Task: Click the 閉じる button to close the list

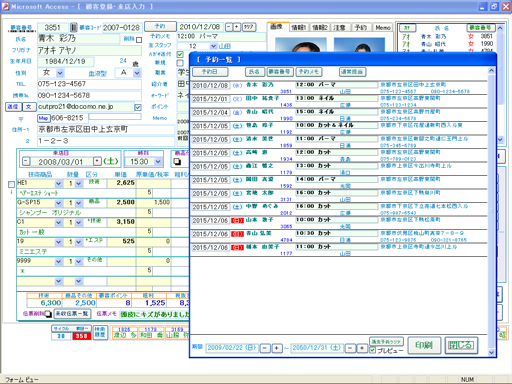Action: point(461,345)
